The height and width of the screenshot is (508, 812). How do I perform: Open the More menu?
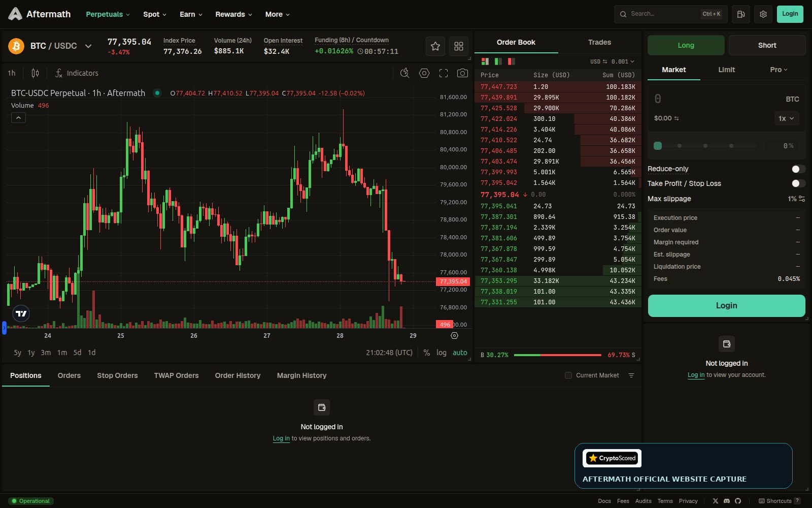click(x=277, y=14)
